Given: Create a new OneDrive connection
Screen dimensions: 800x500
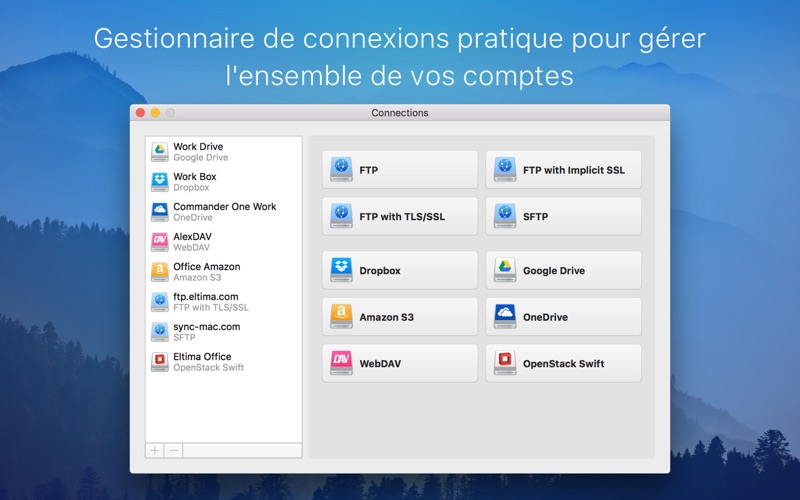Looking at the screenshot, I should point(563,317).
